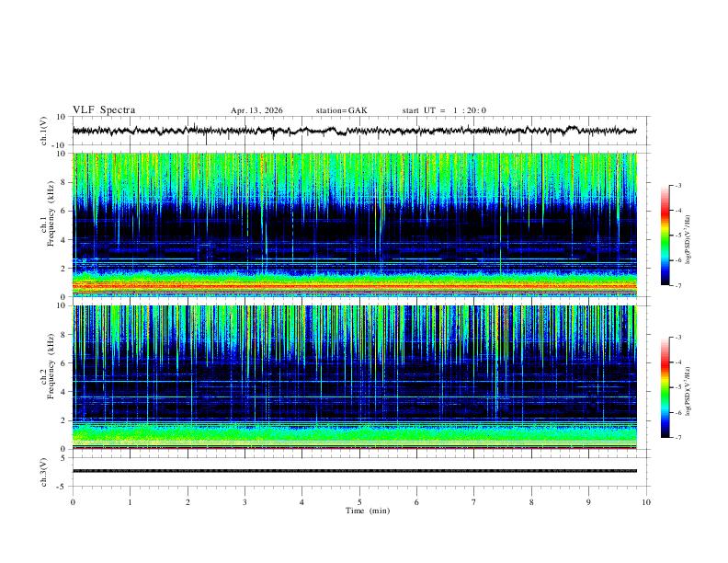
Task: Click the 'start UT = 1:20:0' text
Action: click(x=444, y=110)
